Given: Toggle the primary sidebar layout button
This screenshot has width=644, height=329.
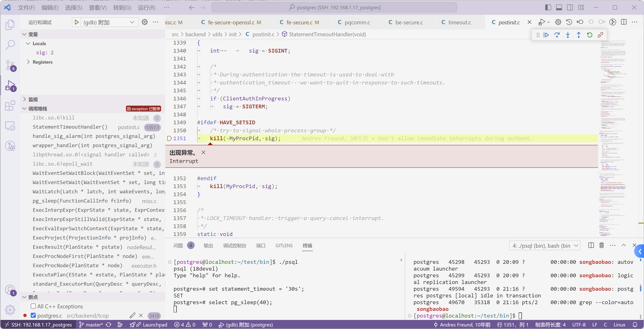Looking at the screenshot, I should tap(548, 8).
